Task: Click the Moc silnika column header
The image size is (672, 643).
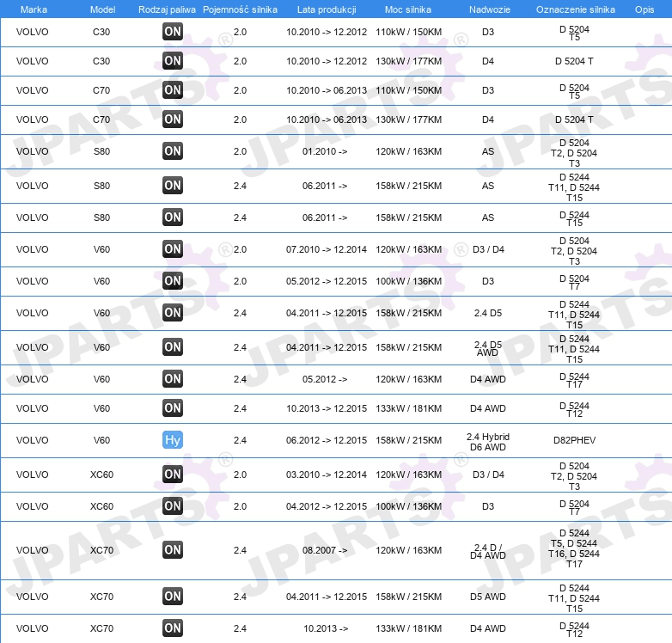Action: tap(408, 9)
